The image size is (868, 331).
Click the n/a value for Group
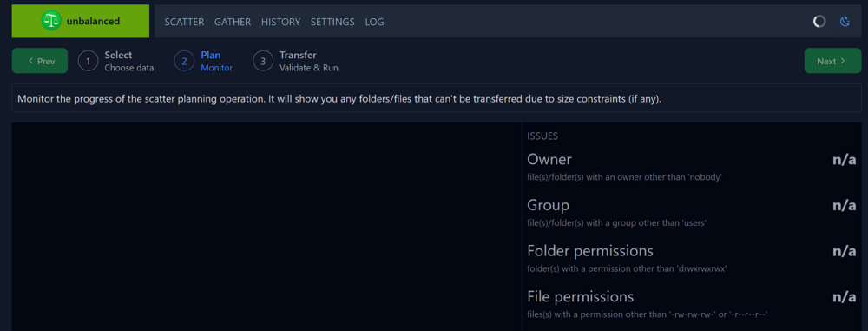coord(845,206)
